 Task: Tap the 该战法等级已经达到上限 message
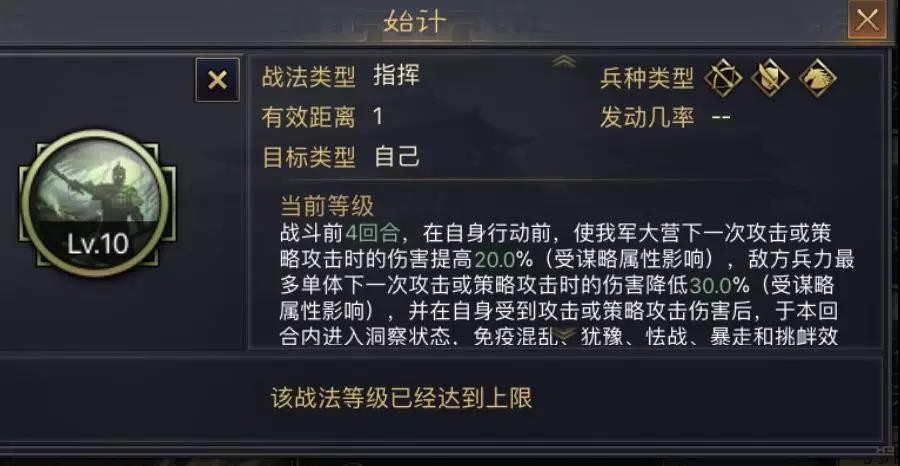point(401,397)
